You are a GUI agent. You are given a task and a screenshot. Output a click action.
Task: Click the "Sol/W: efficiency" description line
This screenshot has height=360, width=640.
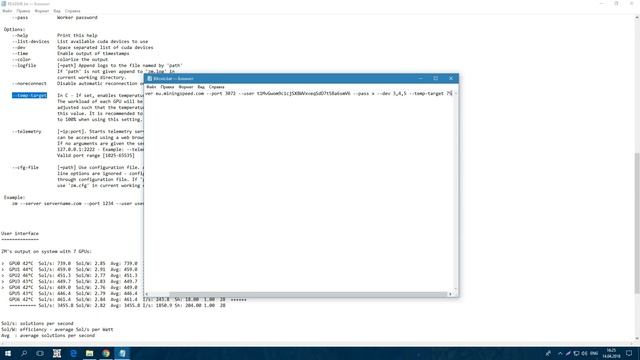(x=57, y=329)
